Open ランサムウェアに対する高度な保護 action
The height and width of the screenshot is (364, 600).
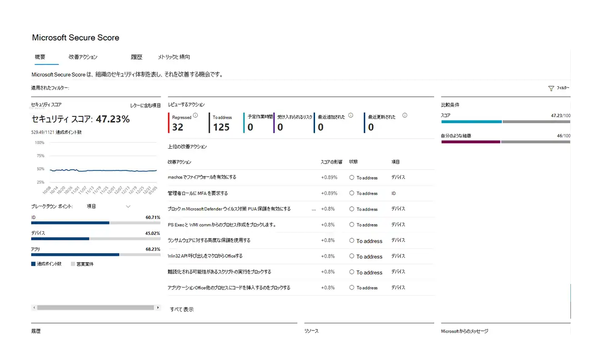pos(209,240)
